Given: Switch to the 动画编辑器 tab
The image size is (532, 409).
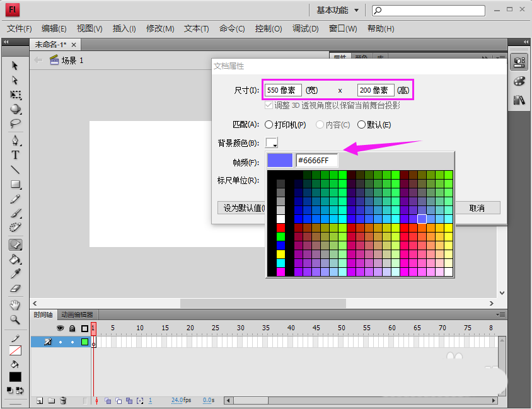Looking at the screenshot, I should pyautogui.click(x=77, y=314).
